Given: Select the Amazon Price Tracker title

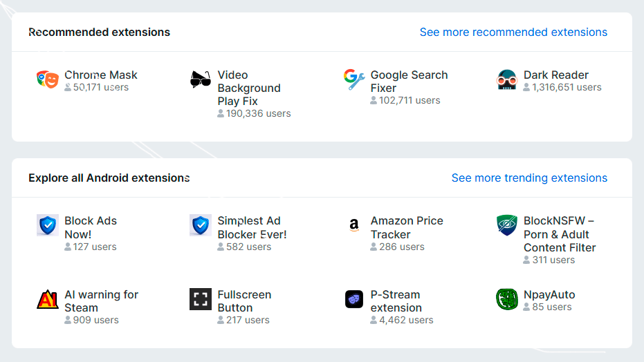Looking at the screenshot, I should [x=407, y=227].
